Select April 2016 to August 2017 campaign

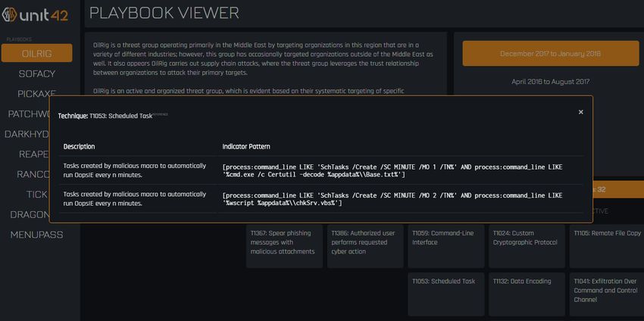click(550, 82)
